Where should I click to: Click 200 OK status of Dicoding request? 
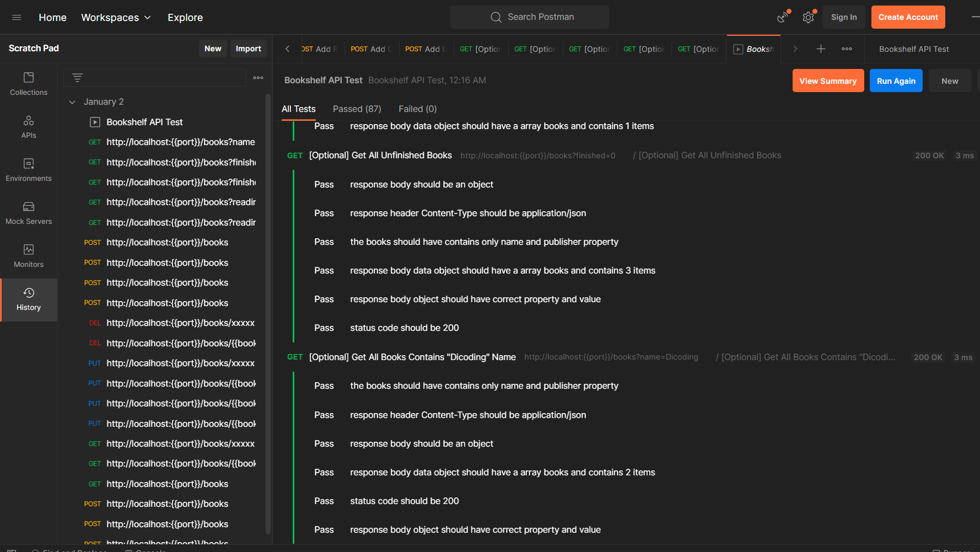pyautogui.click(x=928, y=357)
